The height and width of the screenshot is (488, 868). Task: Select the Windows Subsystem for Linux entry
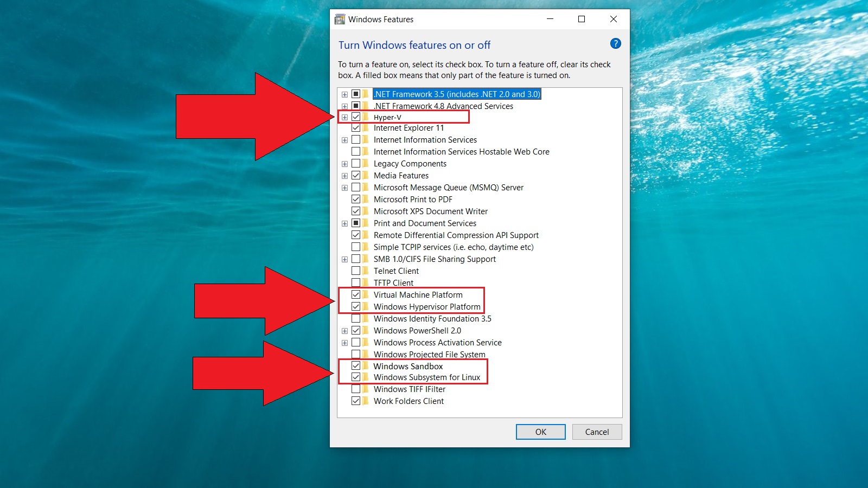pos(426,377)
